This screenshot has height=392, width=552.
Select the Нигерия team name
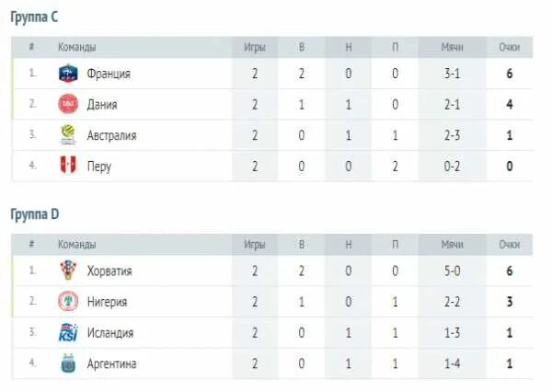(107, 302)
